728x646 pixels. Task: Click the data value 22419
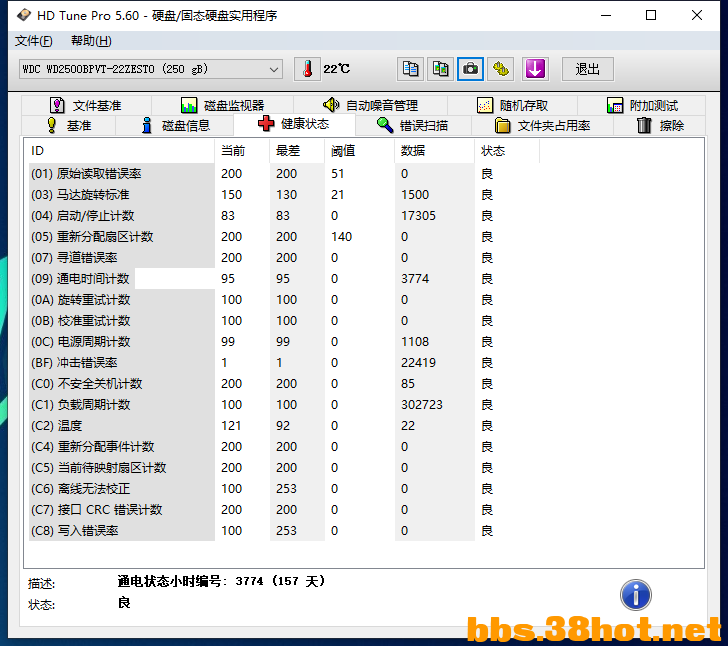(x=418, y=362)
